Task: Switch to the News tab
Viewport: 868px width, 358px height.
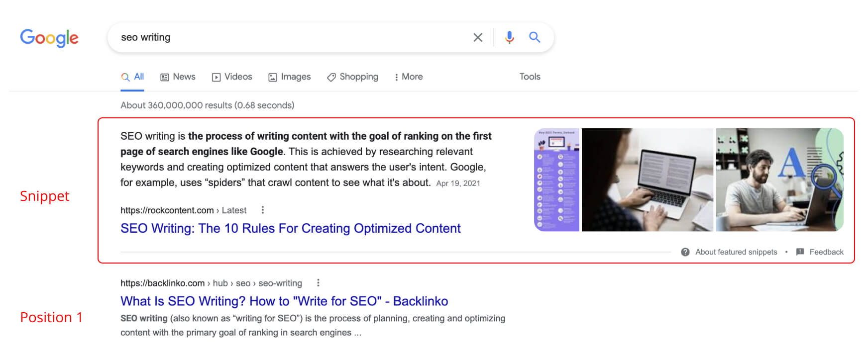Action: (178, 77)
